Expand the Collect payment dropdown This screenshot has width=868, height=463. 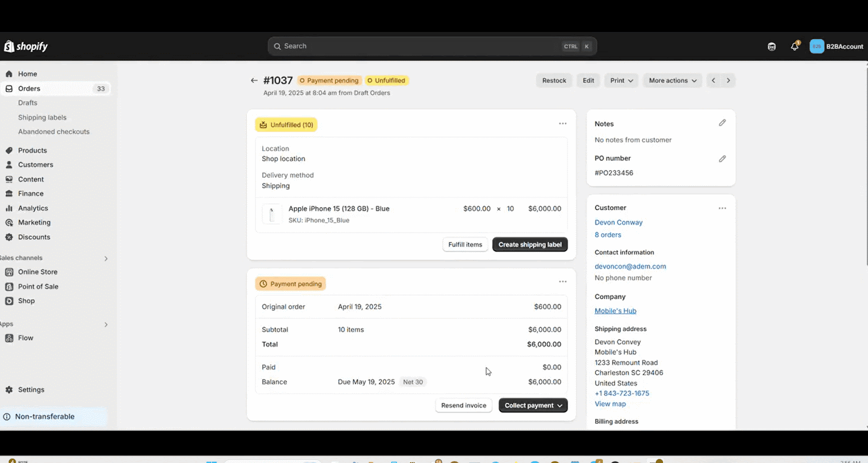[533, 406]
